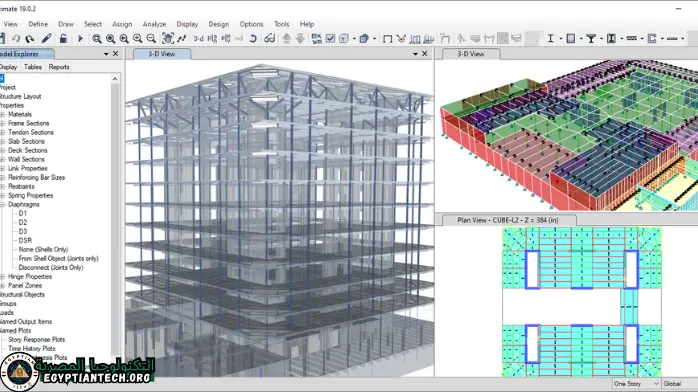Click the framed I-section design icon

coord(612,39)
